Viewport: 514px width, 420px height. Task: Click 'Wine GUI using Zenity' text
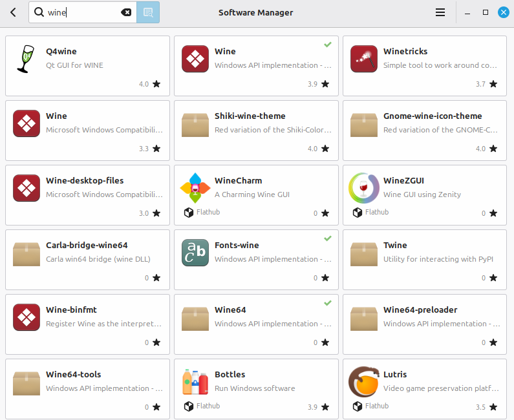pyautogui.click(x=422, y=194)
